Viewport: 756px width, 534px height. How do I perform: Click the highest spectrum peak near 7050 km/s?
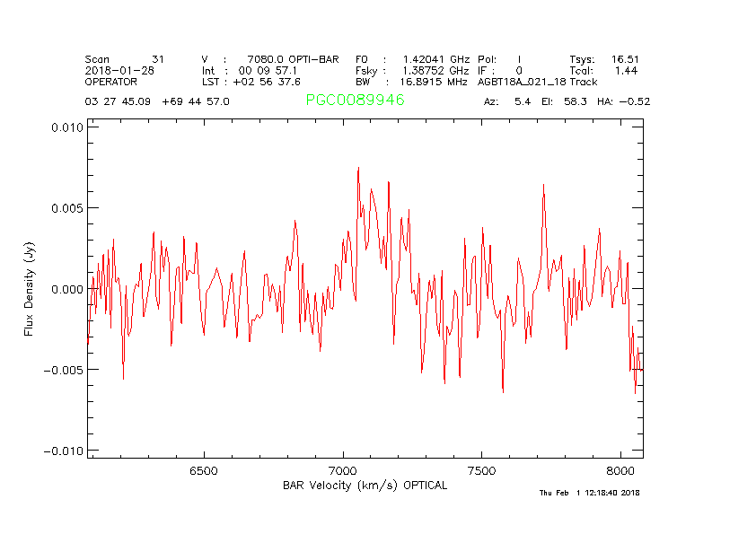pyautogui.click(x=358, y=169)
